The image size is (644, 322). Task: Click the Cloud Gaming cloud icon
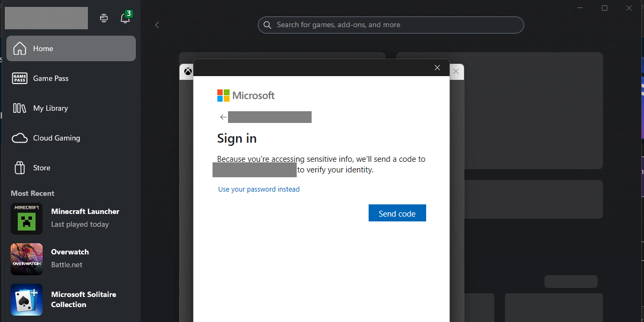20,138
